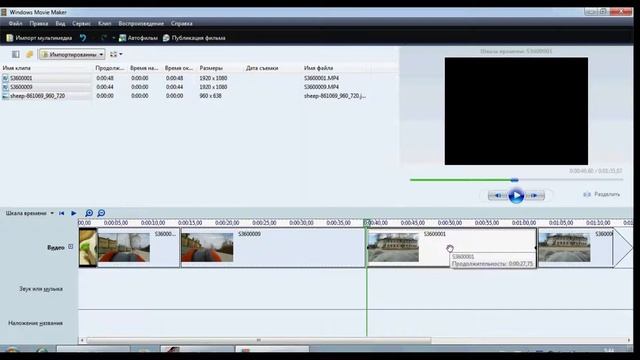Open the Файл menu
Viewport: 640px width, 360px height.
(x=16, y=23)
